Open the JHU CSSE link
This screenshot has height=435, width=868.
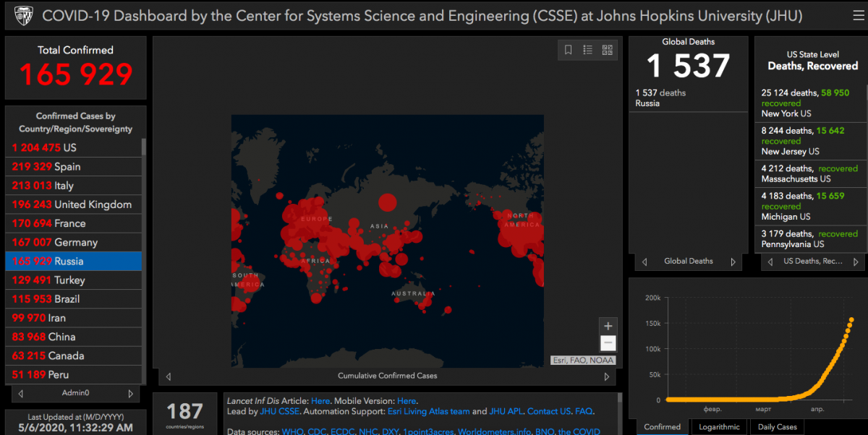[x=279, y=411]
